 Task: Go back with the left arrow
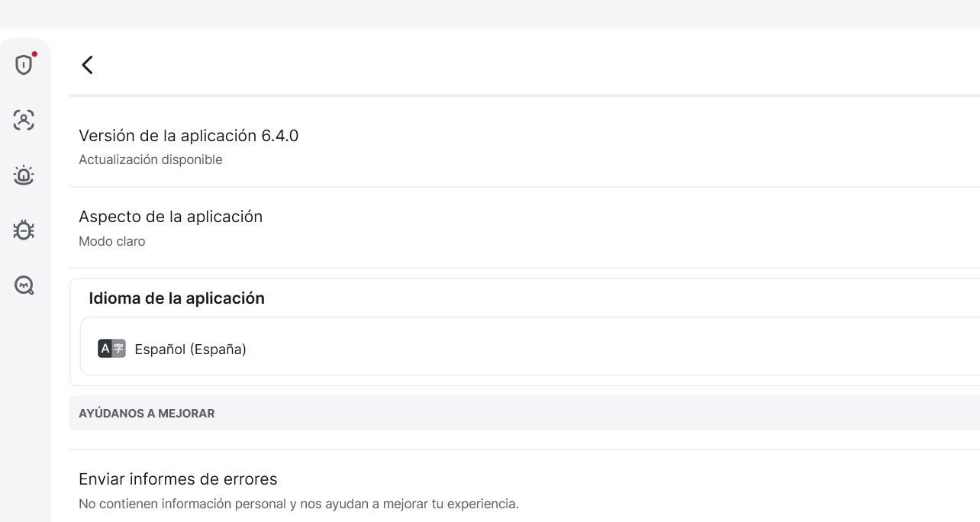[x=88, y=65]
